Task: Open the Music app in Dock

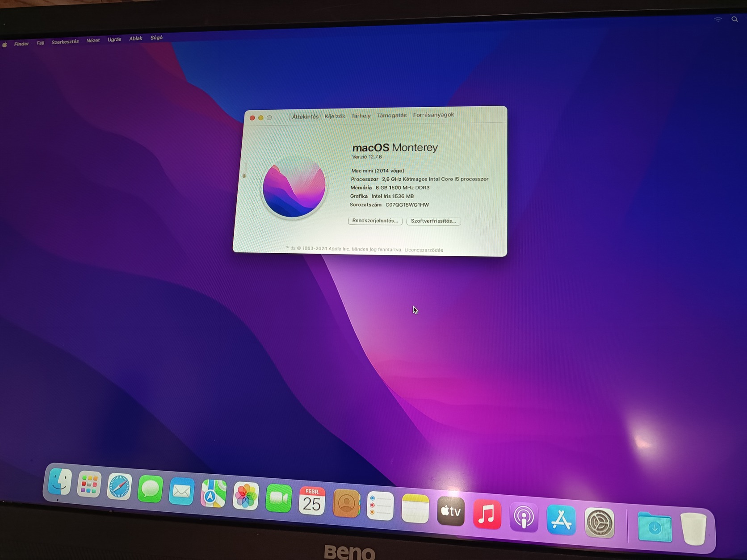Action: (487, 514)
